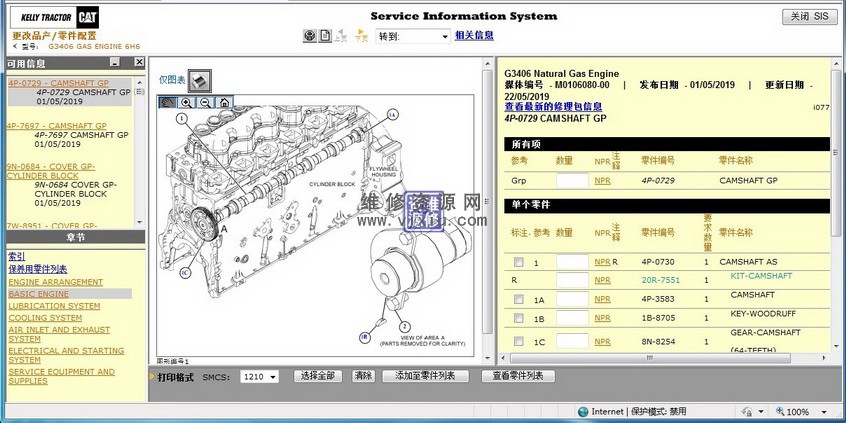Image resolution: width=846 pixels, height=423 pixels.
Task: Open the COOLING SYSTEM chapter
Action: coord(45,318)
